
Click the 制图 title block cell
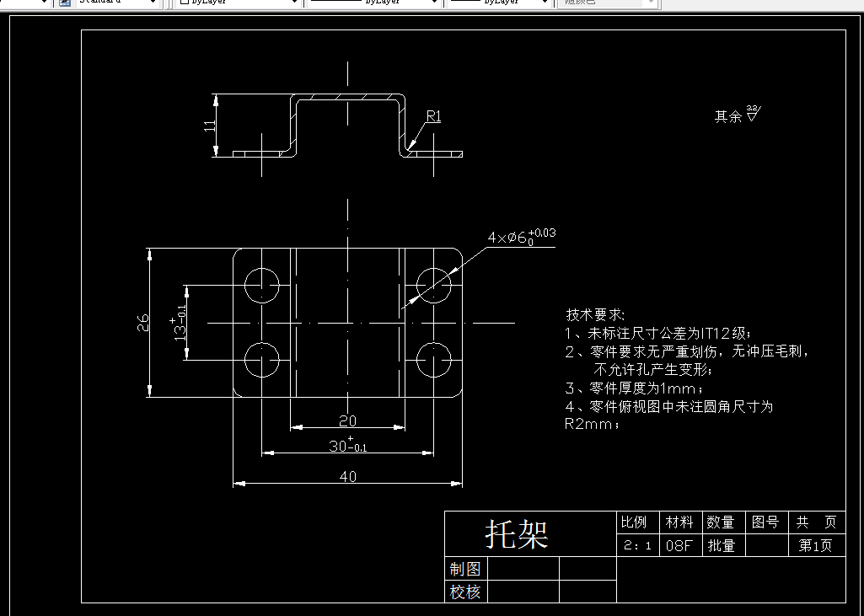point(465,569)
